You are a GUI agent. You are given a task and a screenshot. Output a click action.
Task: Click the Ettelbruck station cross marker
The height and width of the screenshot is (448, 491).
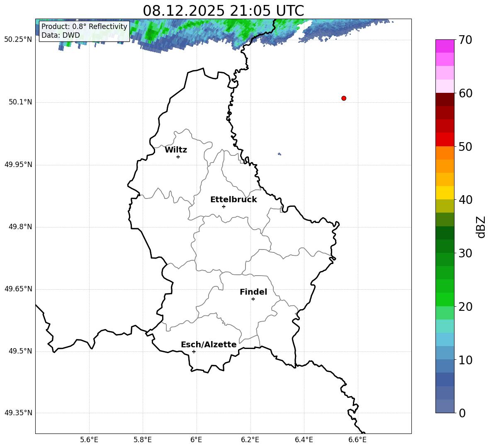coord(224,206)
